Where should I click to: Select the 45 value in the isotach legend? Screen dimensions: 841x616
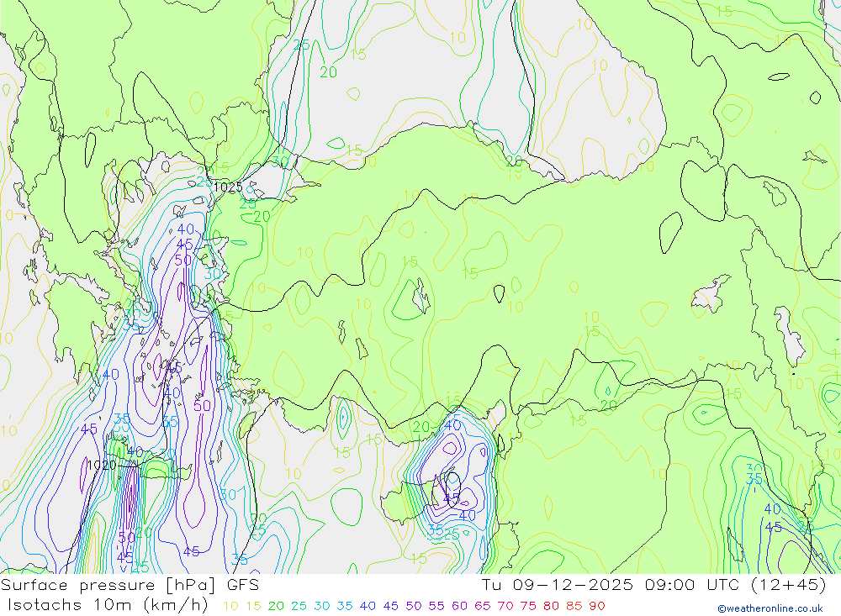click(x=390, y=606)
